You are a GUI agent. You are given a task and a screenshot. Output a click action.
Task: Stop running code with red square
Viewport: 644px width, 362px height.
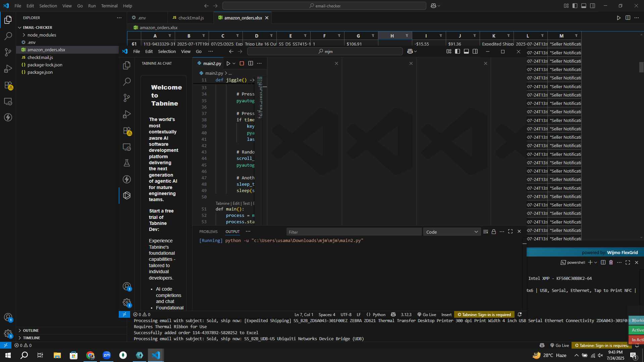(242, 63)
